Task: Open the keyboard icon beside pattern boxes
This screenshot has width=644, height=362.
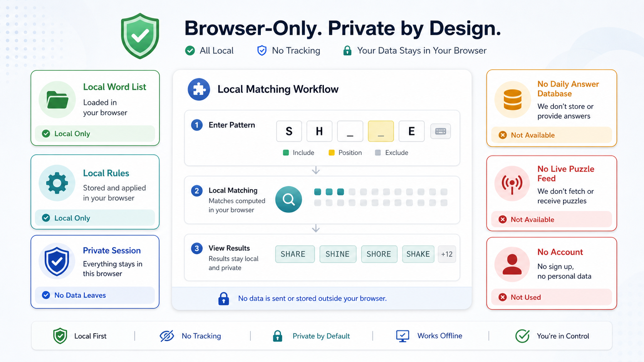Action: point(441,132)
